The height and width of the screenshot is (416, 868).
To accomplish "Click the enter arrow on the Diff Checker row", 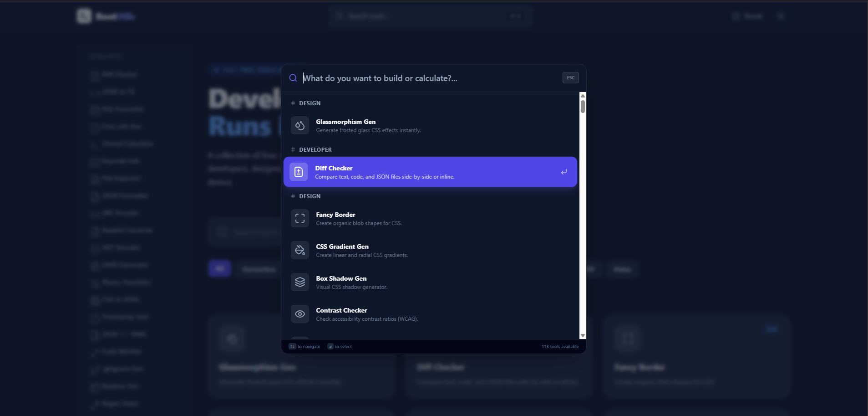I will pyautogui.click(x=563, y=172).
